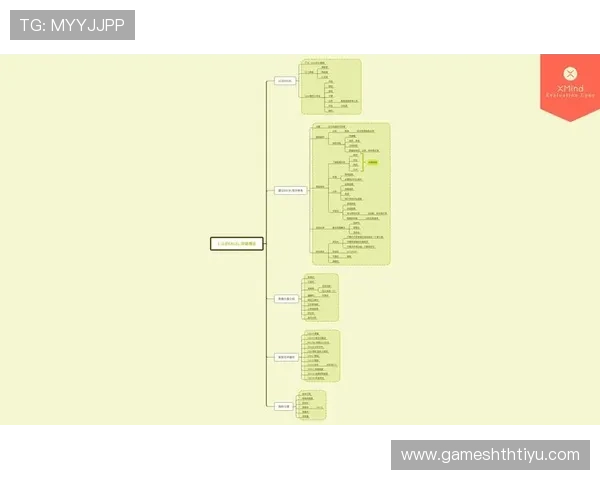Select the third main branch topic from top
Screen dimensions: 600x480
pos(286,298)
